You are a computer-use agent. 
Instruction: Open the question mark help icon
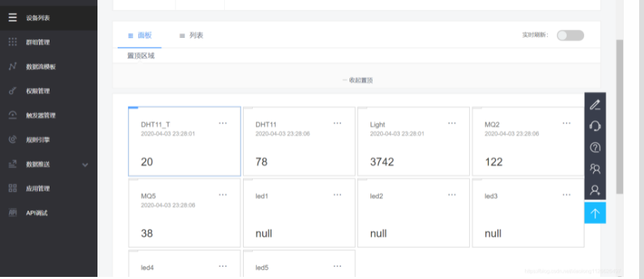click(595, 148)
